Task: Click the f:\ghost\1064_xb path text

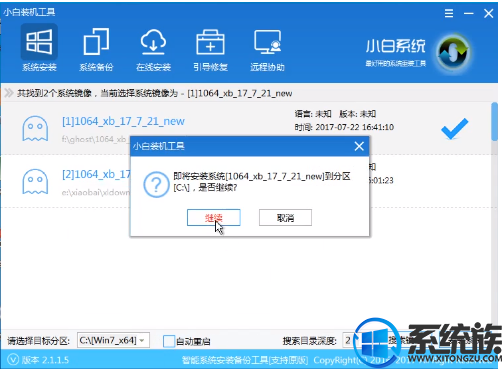Action: (94, 139)
